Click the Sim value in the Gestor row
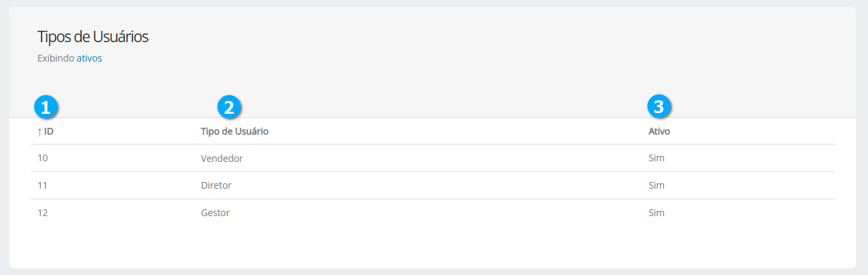Viewport: 868px width, 275px height. coord(657,213)
